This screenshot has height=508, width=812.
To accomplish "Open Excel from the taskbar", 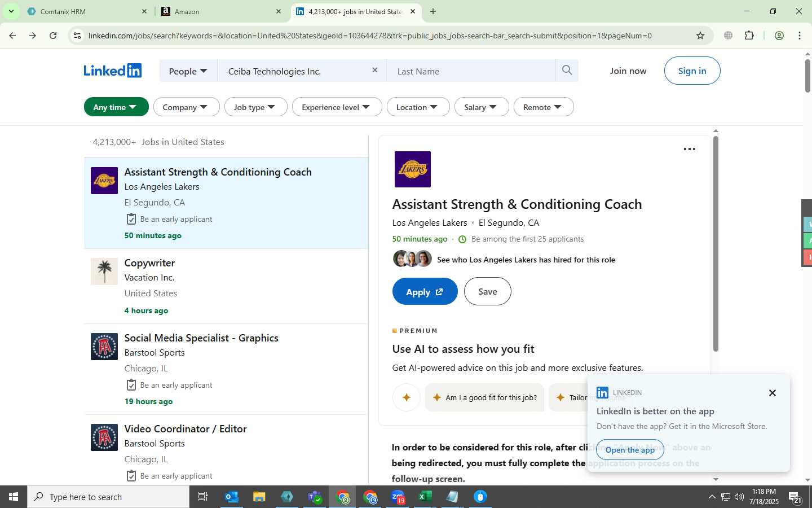I will coord(425,497).
